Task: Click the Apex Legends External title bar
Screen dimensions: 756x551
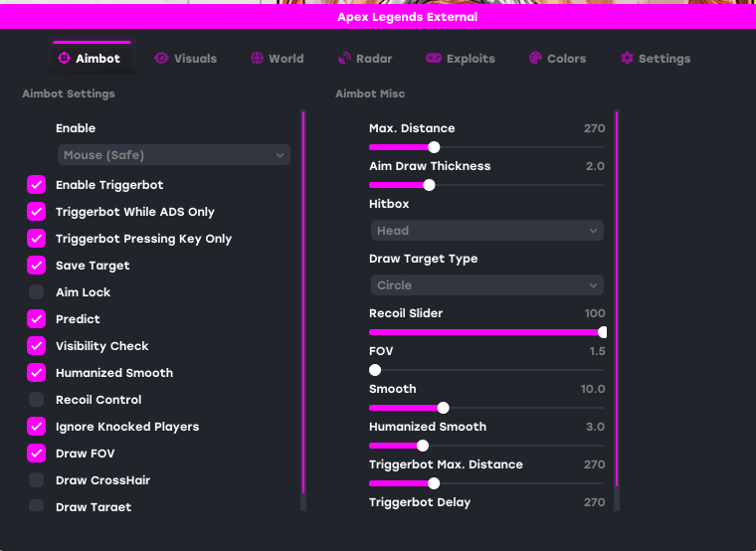Action: pyautogui.click(x=378, y=17)
